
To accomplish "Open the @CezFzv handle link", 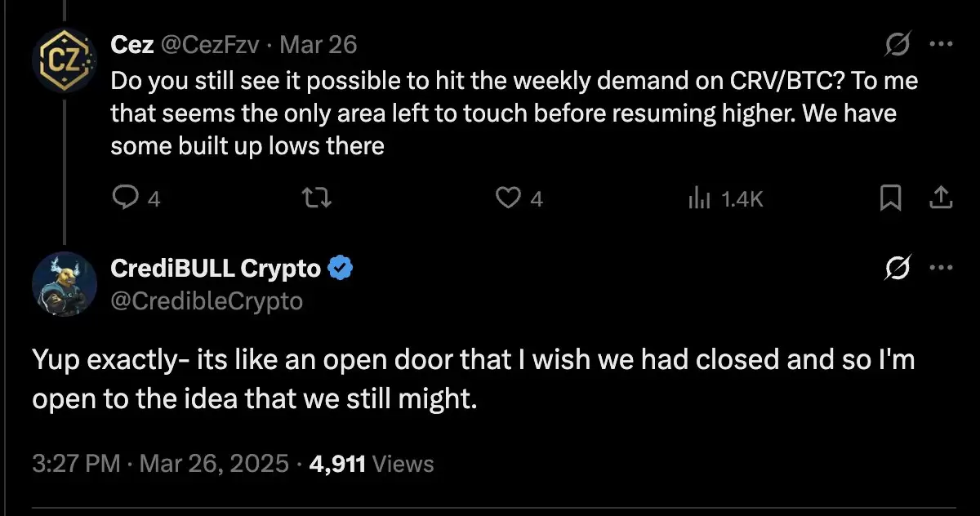I will [x=209, y=44].
